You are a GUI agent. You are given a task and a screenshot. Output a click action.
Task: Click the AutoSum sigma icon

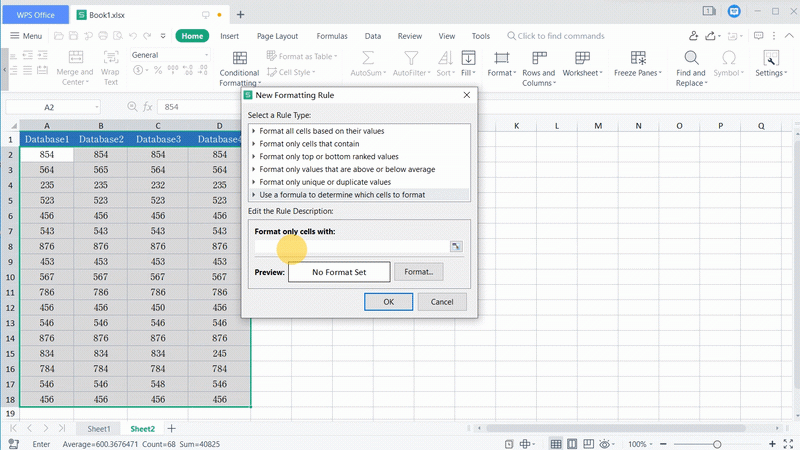pos(369,58)
